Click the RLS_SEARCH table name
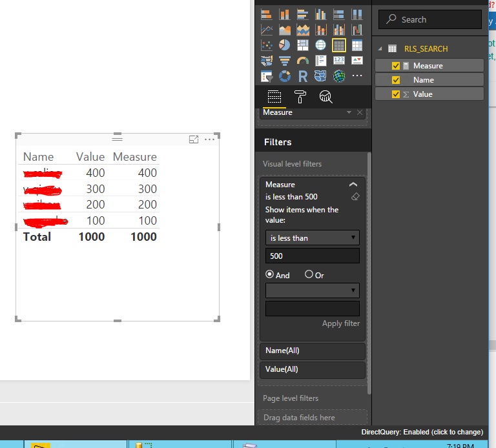The width and height of the screenshot is (496, 448). [426, 49]
